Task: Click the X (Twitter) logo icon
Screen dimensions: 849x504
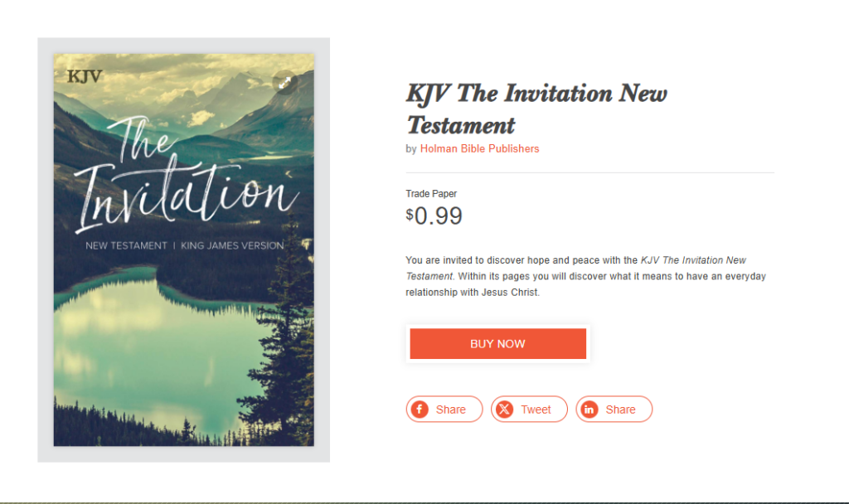Action: [505, 409]
